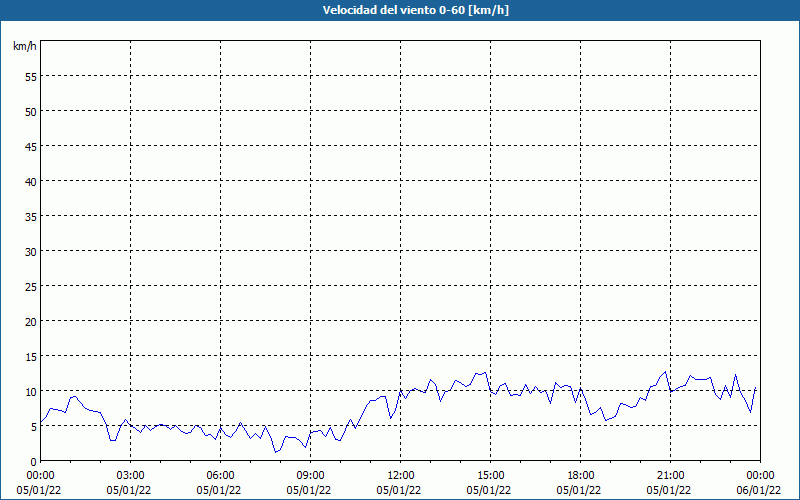Click the '5' tick label on the vertical axis

click(x=34, y=427)
